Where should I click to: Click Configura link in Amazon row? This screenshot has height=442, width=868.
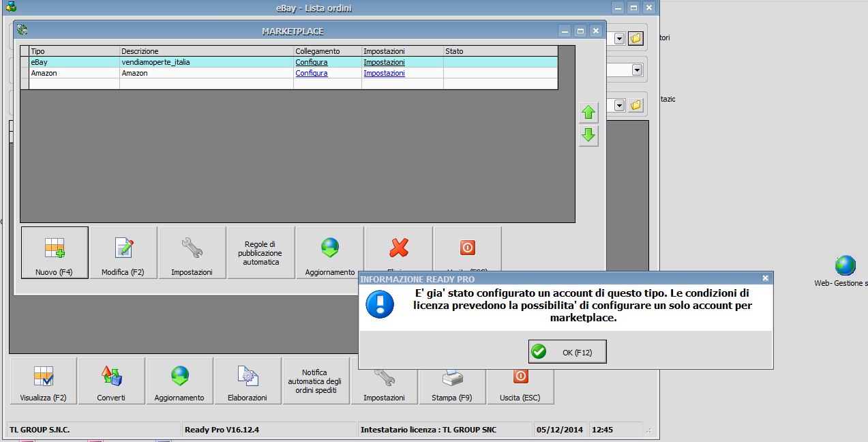(311, 73)
